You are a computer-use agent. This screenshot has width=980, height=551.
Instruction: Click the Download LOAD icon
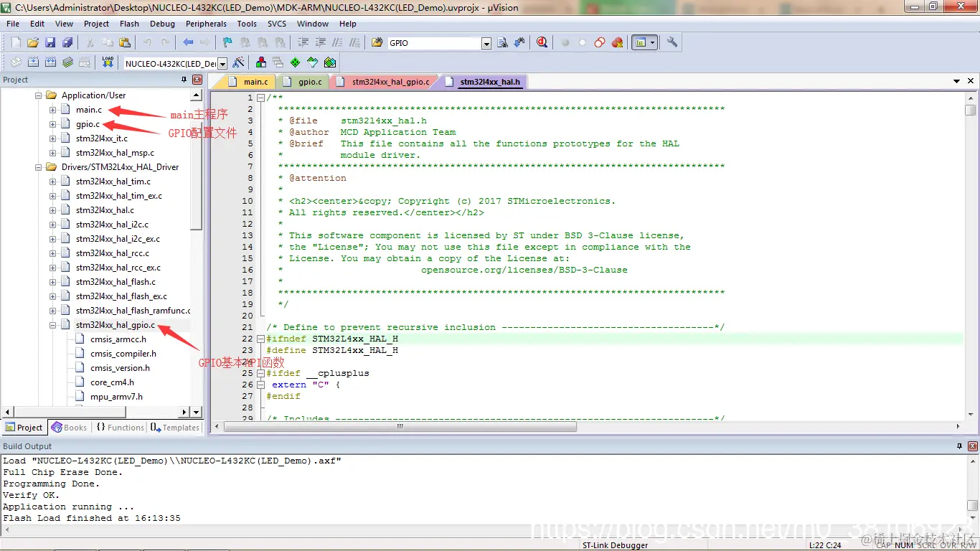(x=108, y=62)
